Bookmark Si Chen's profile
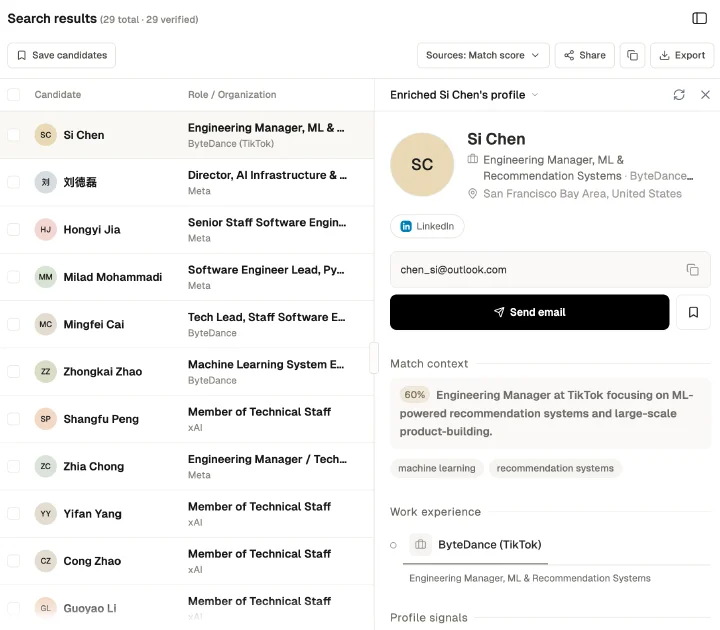The height and width of the screenshot is (630, 720). tap(693, 312)
